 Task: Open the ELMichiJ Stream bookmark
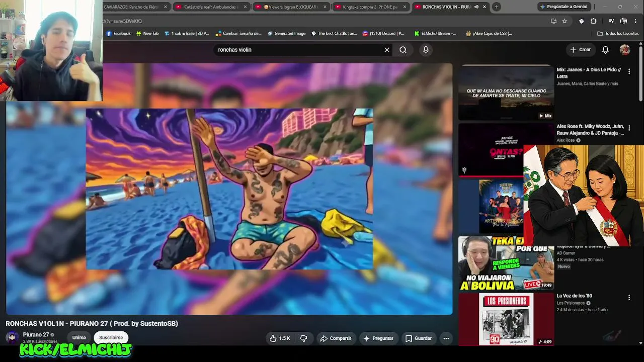[435, 34]
